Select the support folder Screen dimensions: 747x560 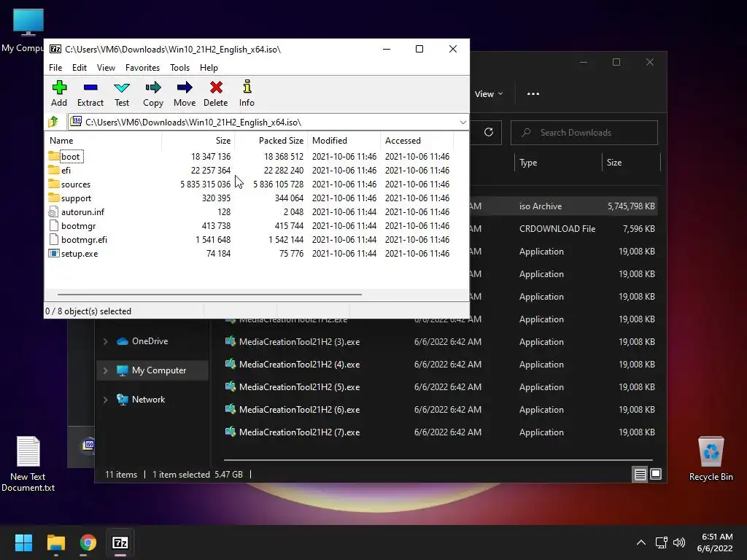[70, 198]
